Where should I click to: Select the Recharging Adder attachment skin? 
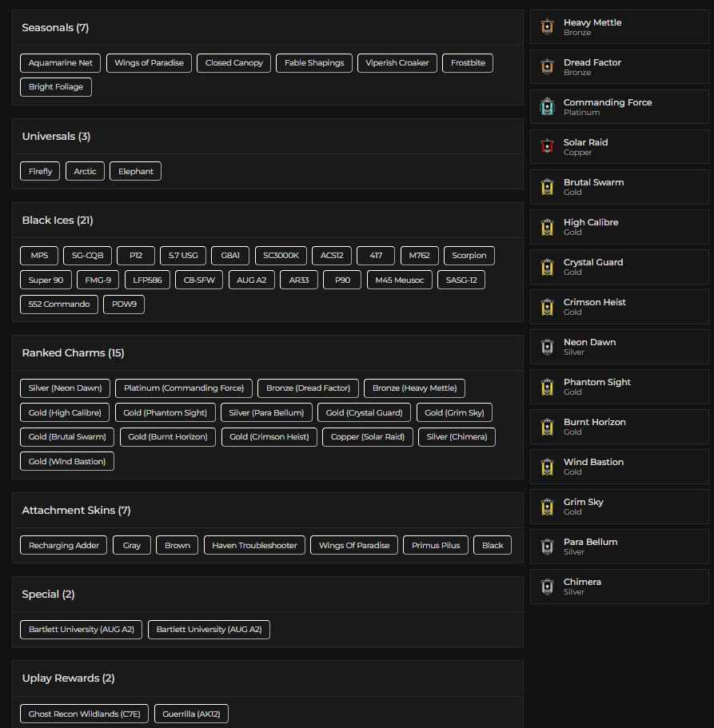click(x=63, y=545)
